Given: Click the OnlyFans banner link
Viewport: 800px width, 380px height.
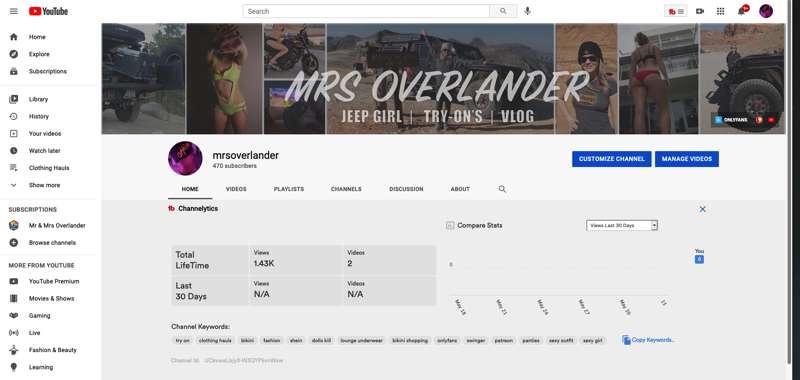Looking at the screenshot, I should [731, 120].
